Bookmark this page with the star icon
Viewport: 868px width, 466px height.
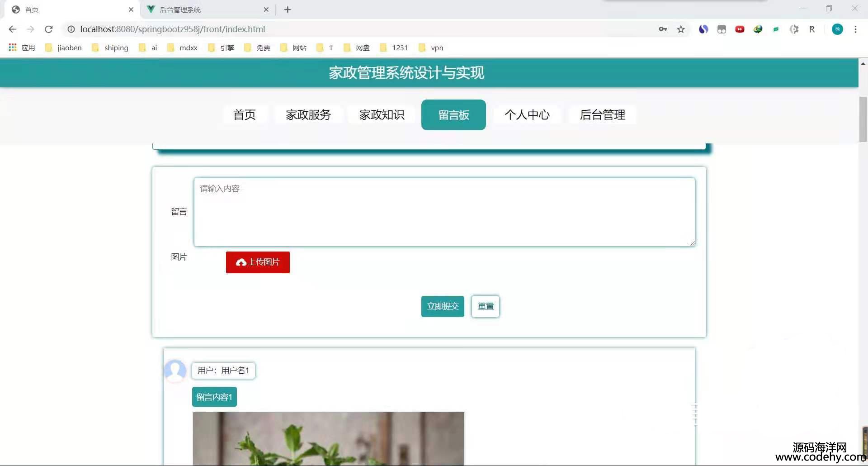[x=681, y=29]
